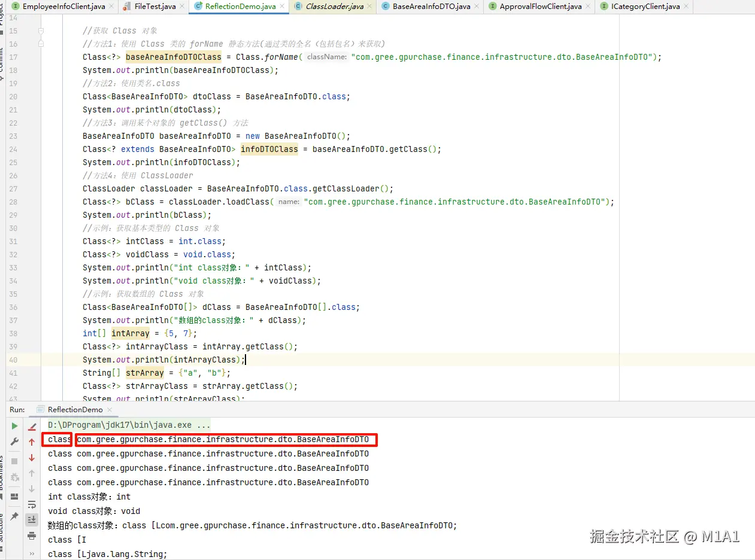This screenshot has width=755, height=560.
Task: Click the ApprovalFlowClient.java interface icon
Action: click(493, 7)
